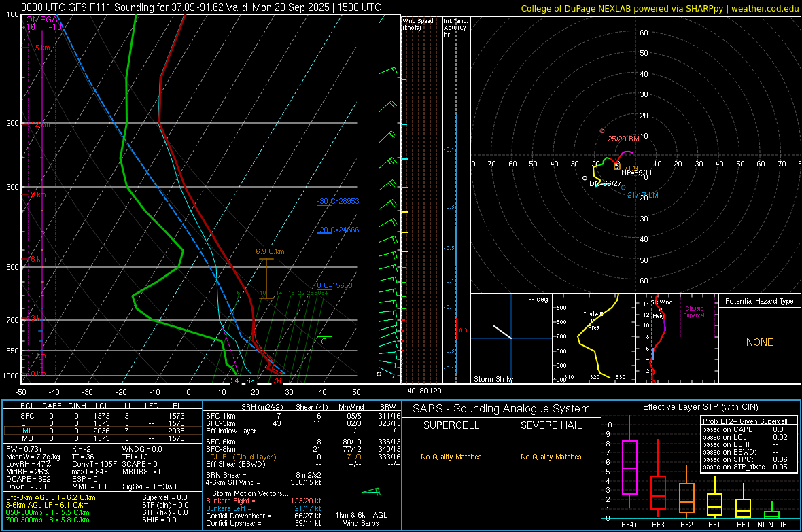This screenshot has height=532, width=802.
Task: Click the 'DCAPE = 892' value
Action: (28, 479)
